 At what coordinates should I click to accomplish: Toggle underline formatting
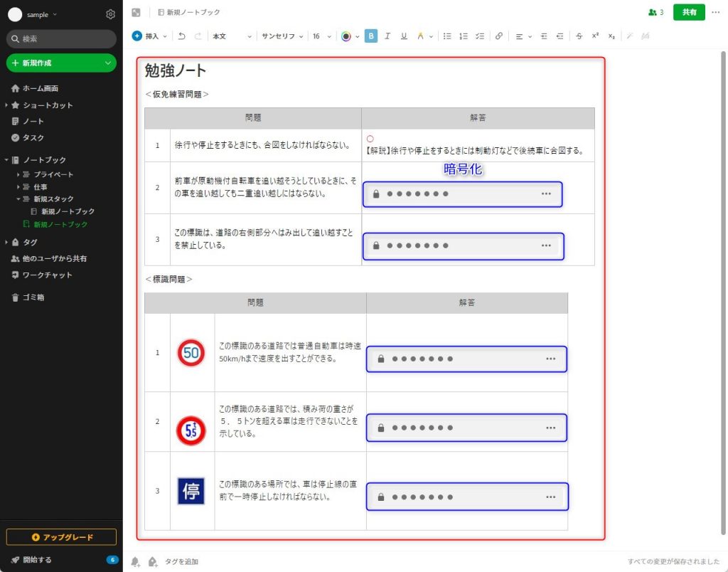404,36
